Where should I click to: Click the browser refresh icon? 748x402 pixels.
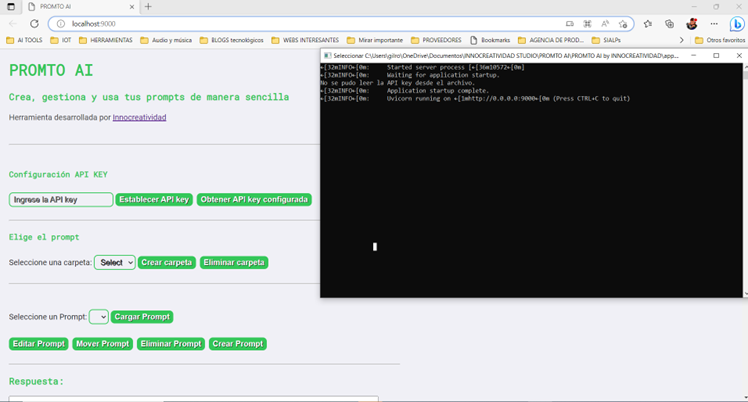click(34, 23)
